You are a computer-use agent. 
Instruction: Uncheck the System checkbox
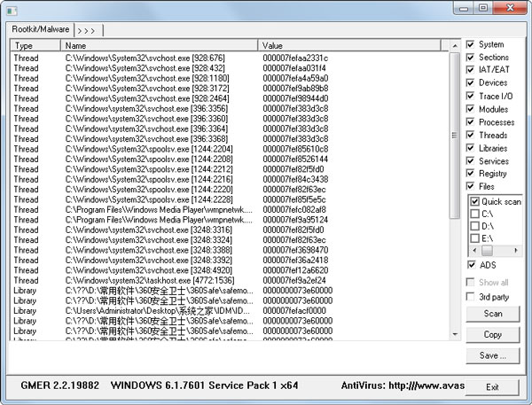tap(471, 44)
